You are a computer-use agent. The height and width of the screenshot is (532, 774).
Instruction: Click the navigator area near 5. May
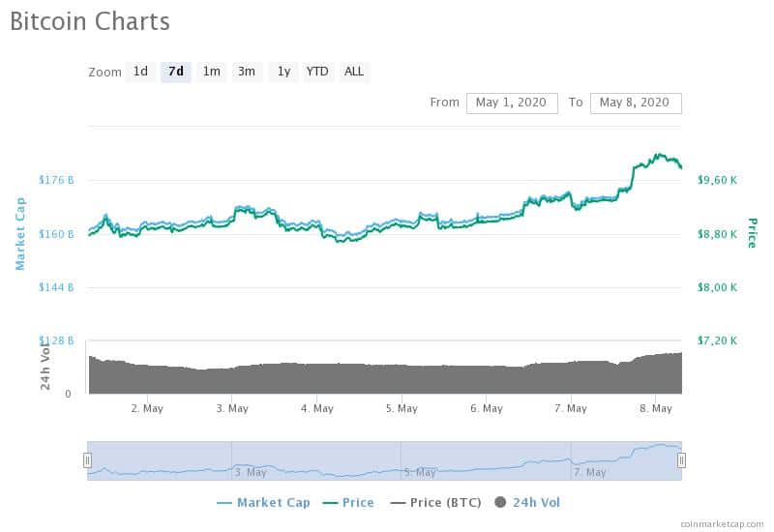pyautogui.click(x=420, y=472)
